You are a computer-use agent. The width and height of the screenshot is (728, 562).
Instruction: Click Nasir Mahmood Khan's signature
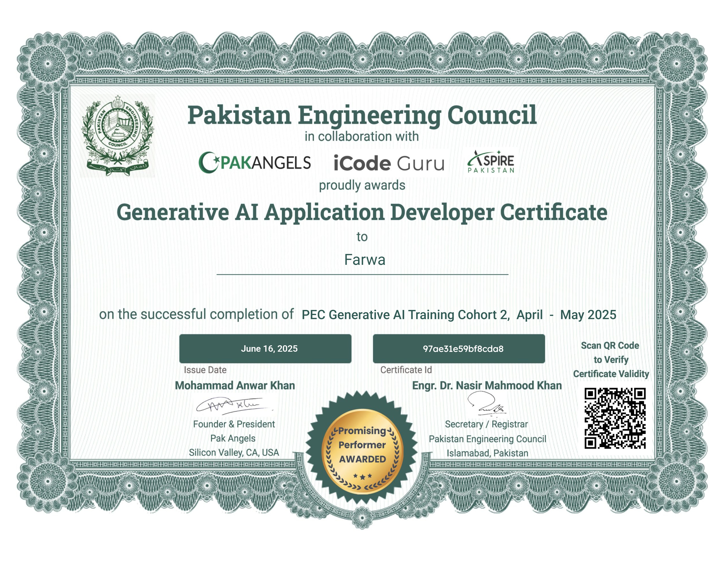pyautogui.click(x=487, y=404)
